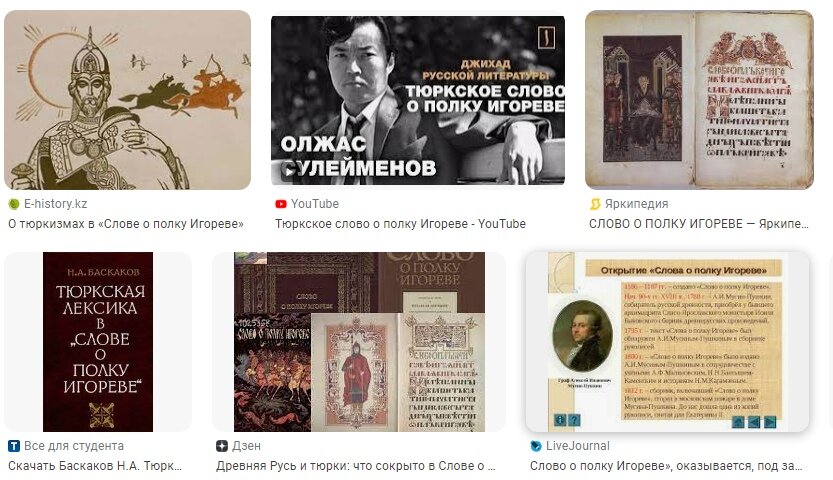Click the question mark icon in slide

pyautogui.click(x=574, y=420)
